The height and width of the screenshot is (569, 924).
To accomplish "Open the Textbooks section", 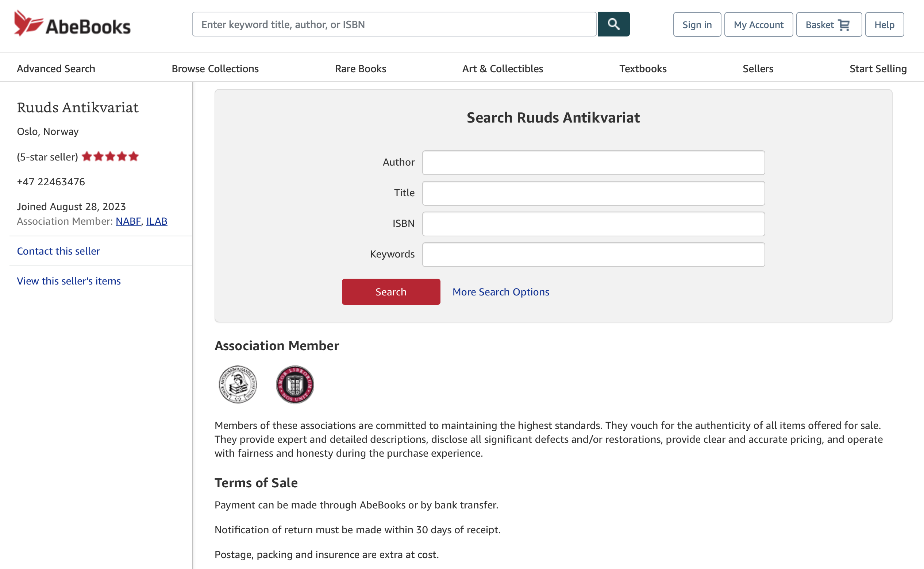I will click(x=643, y=69).
